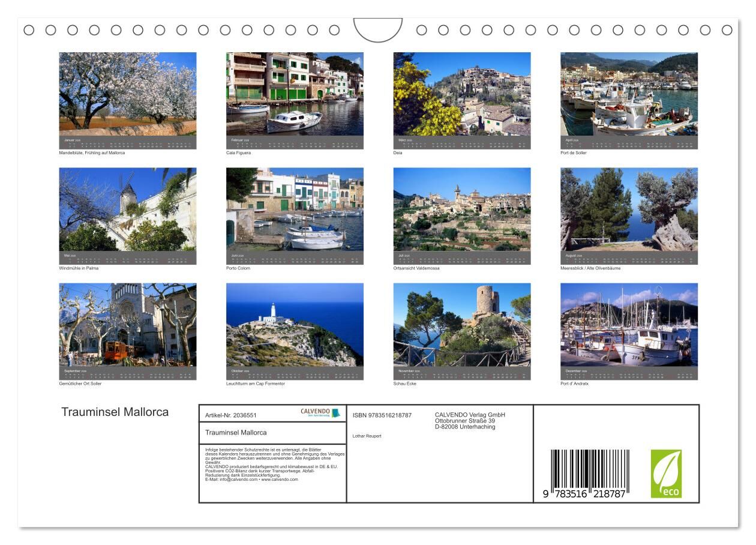The height and width of the screenshot is (545, 756).
Task: Open the Windmühle in Palma photo
Action: [x=127, y=209]
